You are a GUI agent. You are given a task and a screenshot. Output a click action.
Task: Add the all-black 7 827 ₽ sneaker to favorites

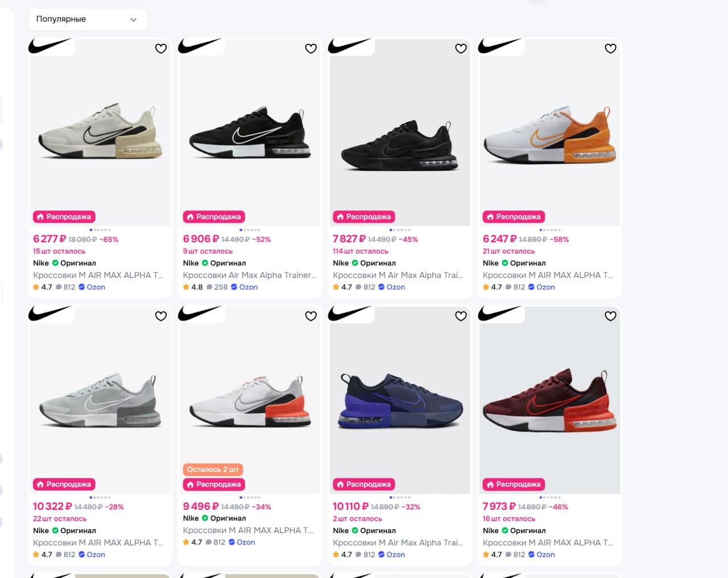click(x=461, y=49)
